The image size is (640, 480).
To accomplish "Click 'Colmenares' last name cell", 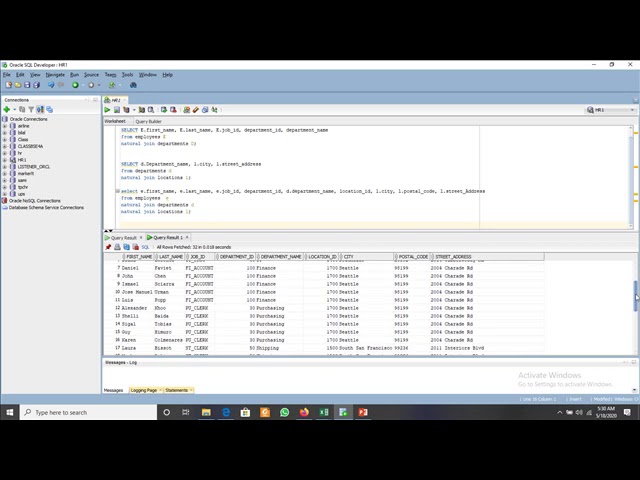I will tap(168, 340).
